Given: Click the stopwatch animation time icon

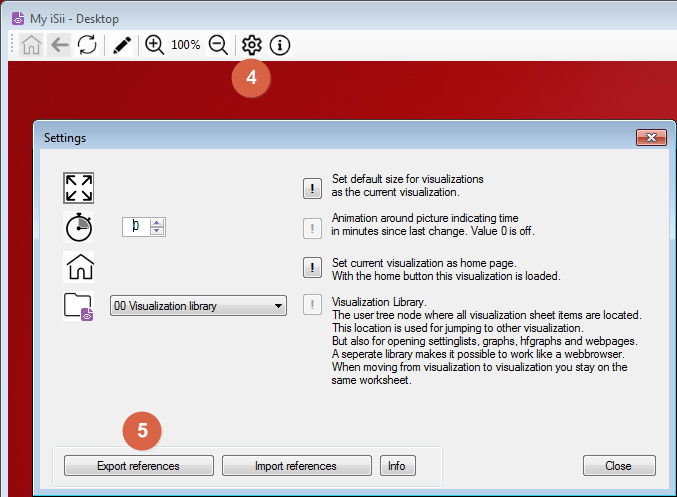Looking at the screenshot, I should click(79, 227).
